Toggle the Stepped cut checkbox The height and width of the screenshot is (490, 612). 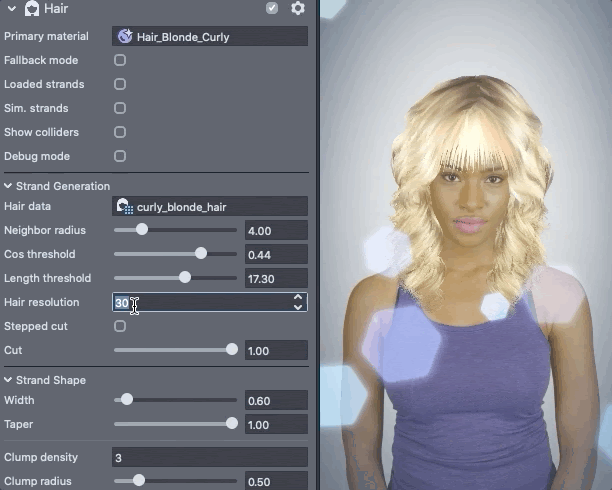coord(120,326)
